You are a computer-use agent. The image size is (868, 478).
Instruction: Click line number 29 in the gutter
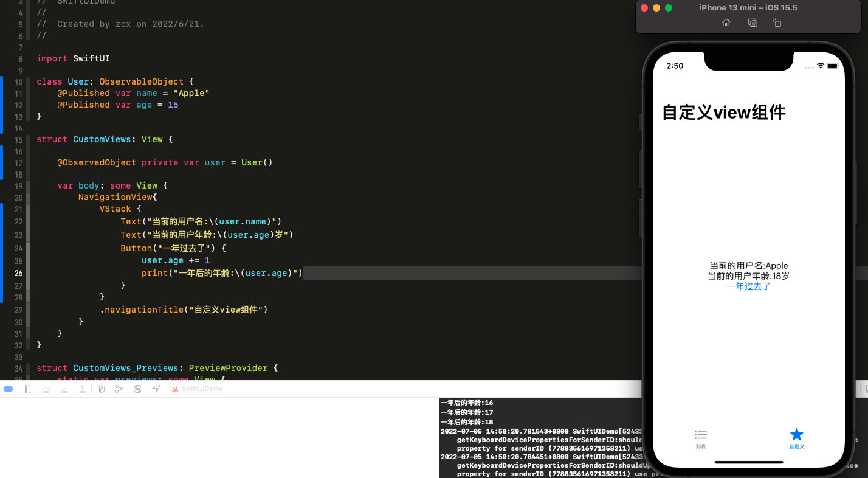(18, 310)
